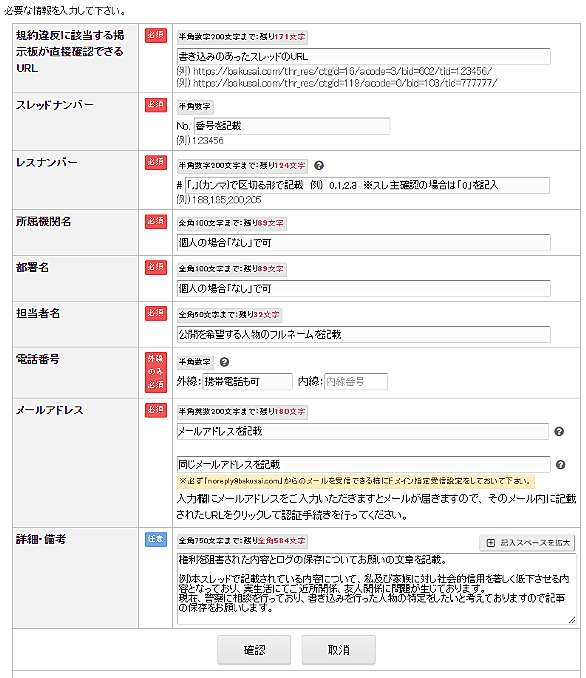586x678 pixels.
Task: Click the 取消 button
Action: pos(339,650)
